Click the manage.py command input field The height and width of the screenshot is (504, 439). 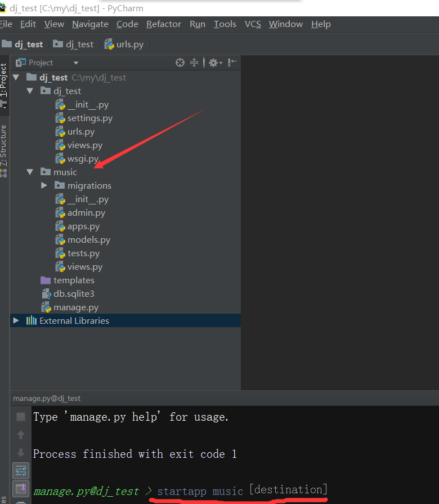point(243,490)
